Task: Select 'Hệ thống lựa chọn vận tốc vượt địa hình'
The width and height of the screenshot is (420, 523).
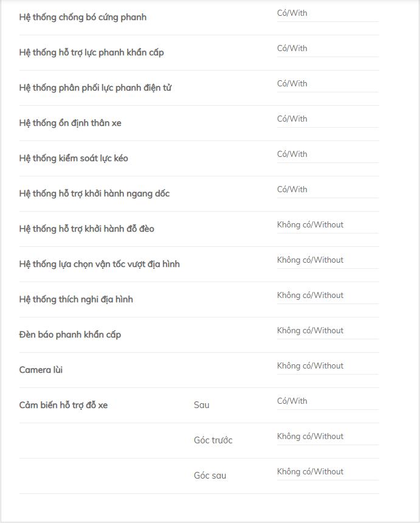Action: click(x=99, y=264)
